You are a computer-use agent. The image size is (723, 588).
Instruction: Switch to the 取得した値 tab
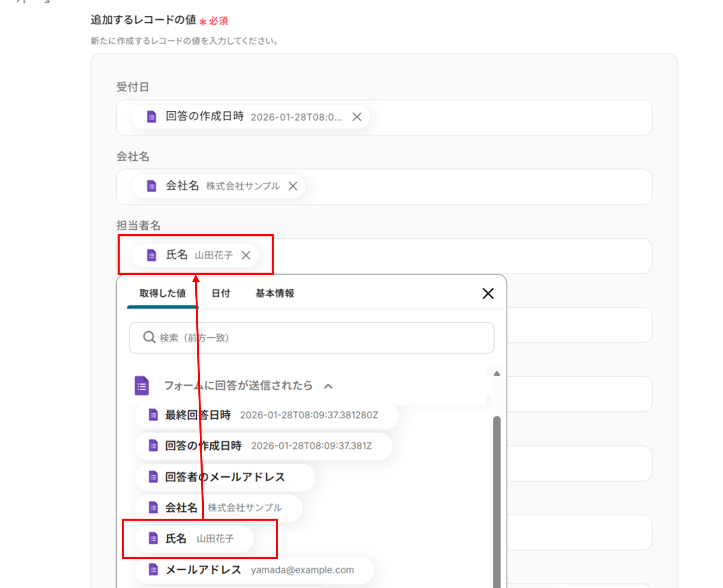[x=162, y=293]
